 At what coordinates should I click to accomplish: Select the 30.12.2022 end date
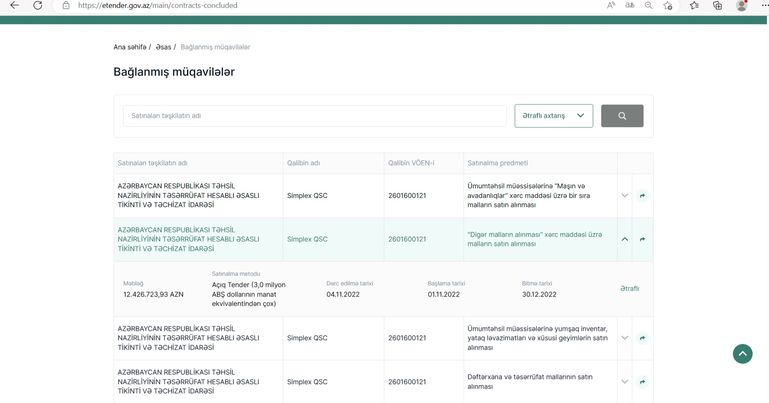pyautogui.click(x=539, y=294)
